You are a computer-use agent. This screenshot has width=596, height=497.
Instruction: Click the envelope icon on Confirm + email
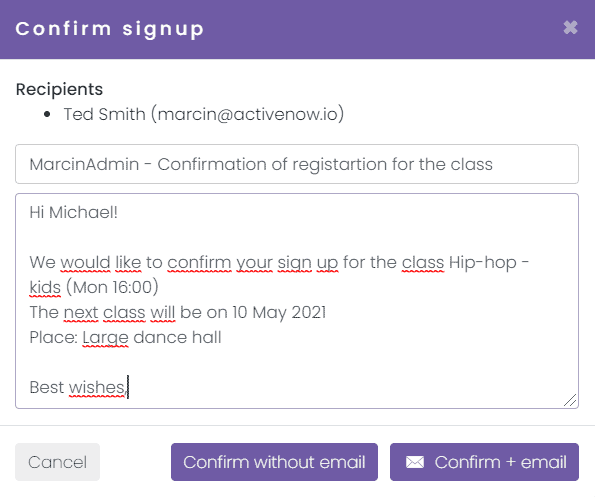pyautogui.click(x=415, y=462)
